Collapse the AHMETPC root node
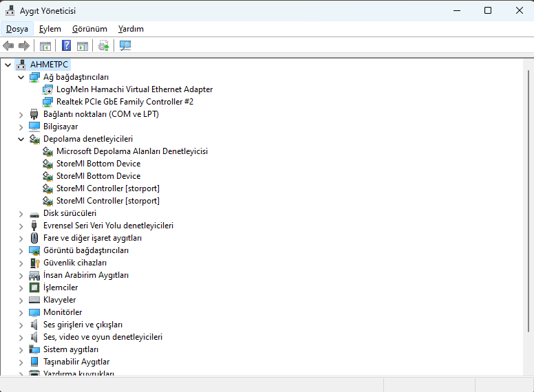 (8, 65)
